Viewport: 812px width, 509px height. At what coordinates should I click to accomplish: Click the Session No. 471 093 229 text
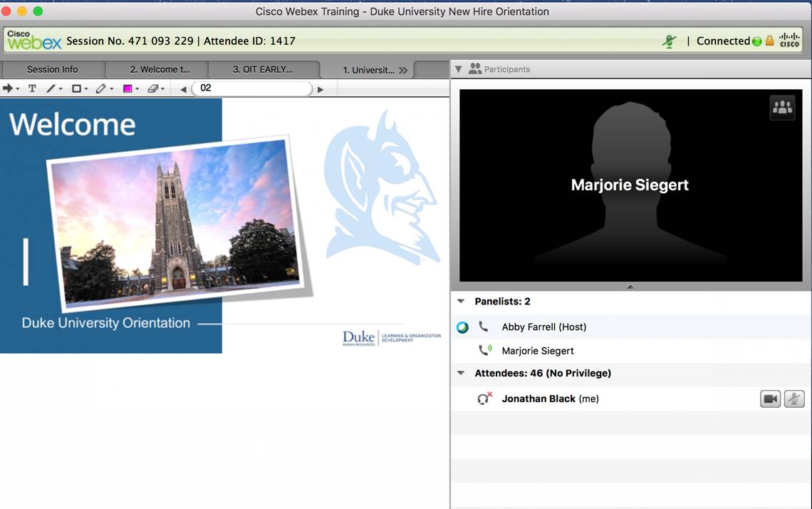[130, 41]
